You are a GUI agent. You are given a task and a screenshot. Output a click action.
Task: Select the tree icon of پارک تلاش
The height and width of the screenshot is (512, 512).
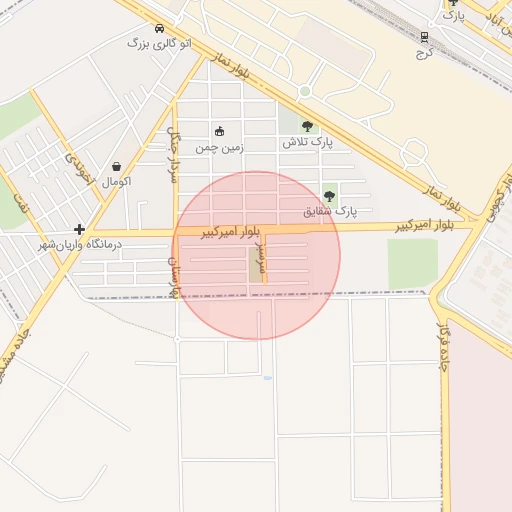point(307,126)
